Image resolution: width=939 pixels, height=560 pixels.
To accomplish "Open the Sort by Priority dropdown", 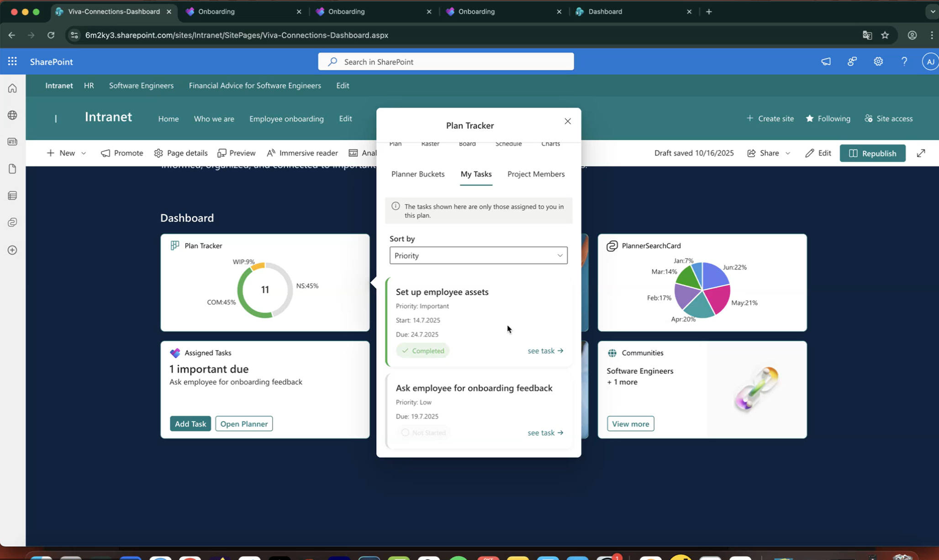I will (x=478, y=255).
